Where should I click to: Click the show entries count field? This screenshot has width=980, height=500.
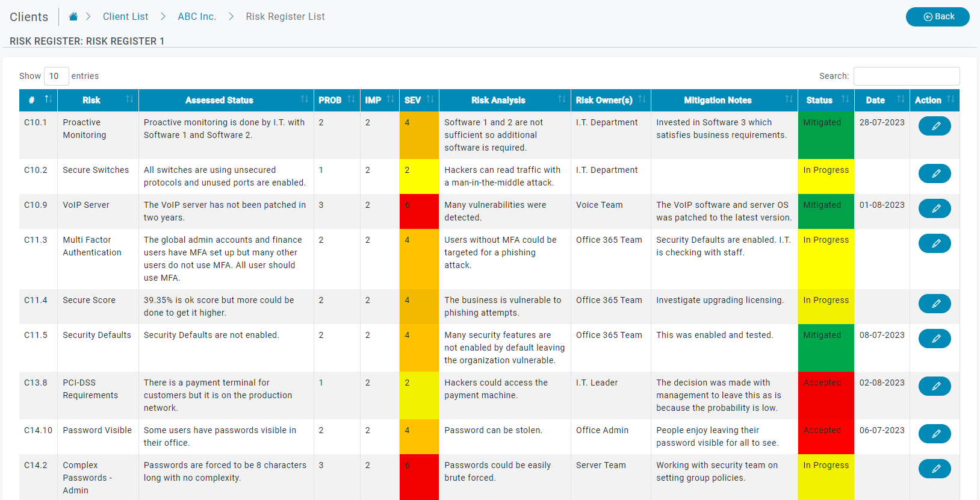(x=56, y=77)
